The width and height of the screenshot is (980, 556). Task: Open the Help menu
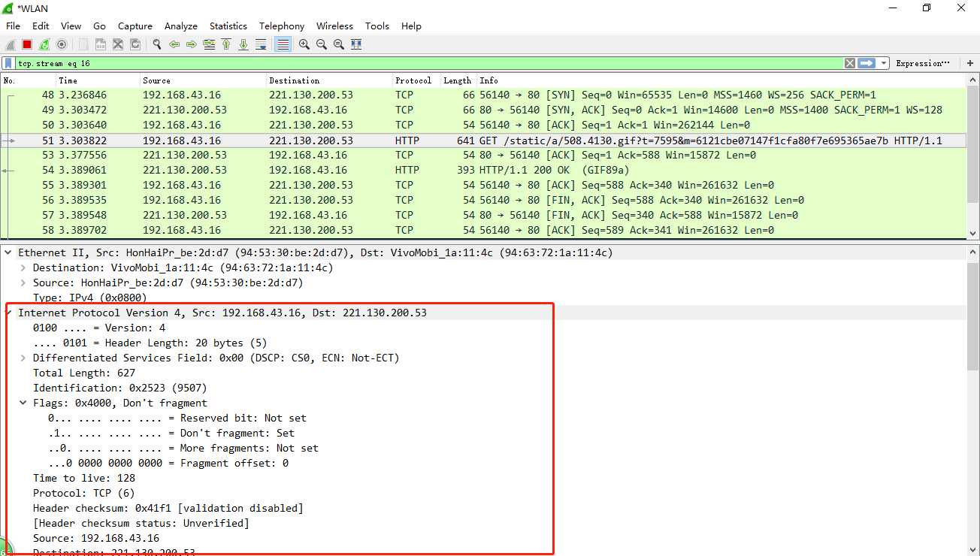coord(411,26)
